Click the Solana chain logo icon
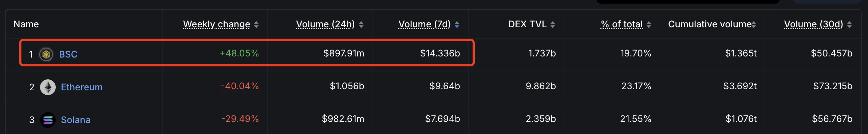 point(48,120)
